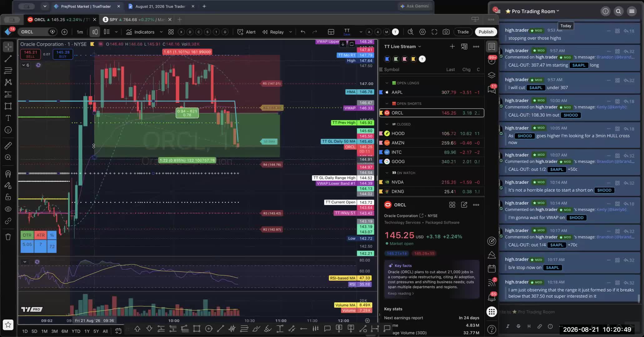Open the indicator templates icon
This screenshot has height=337, width=644.
pos(171,32)
